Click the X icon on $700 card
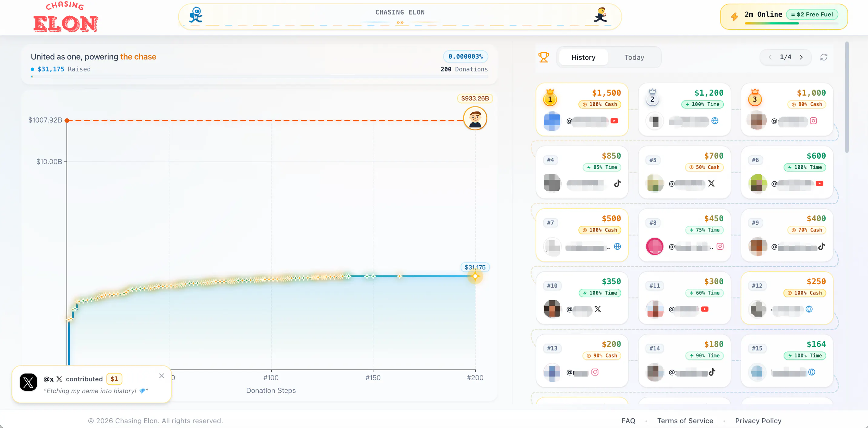The width and height of the screenshot is (868, 428). (711, 183)
